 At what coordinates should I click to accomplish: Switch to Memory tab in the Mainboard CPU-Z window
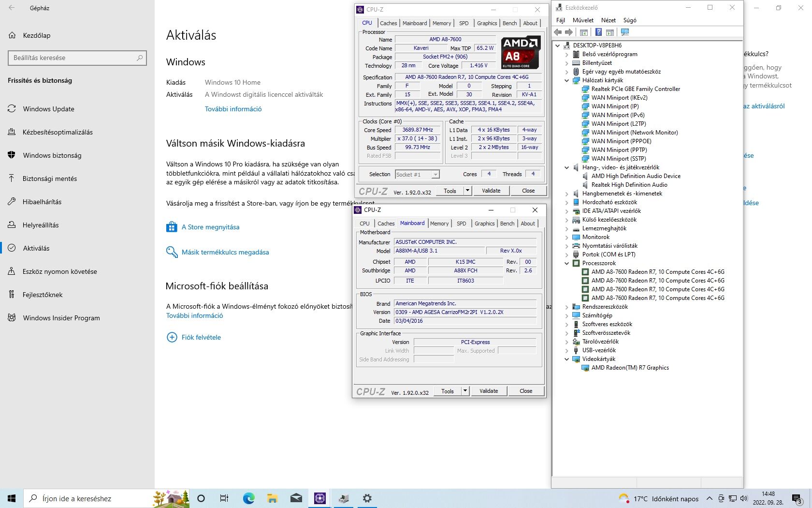pos(439,224)
